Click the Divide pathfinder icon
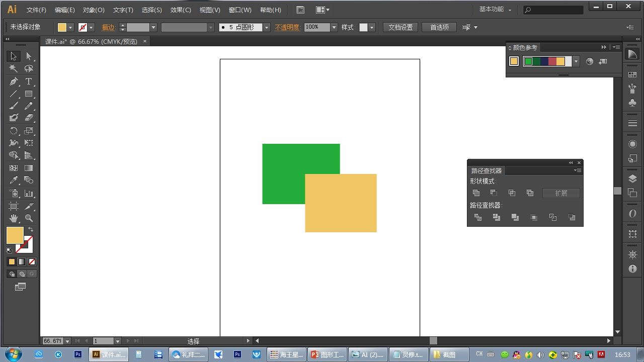Viewport: 644px width, 362px height. click(x=478, y=217)
